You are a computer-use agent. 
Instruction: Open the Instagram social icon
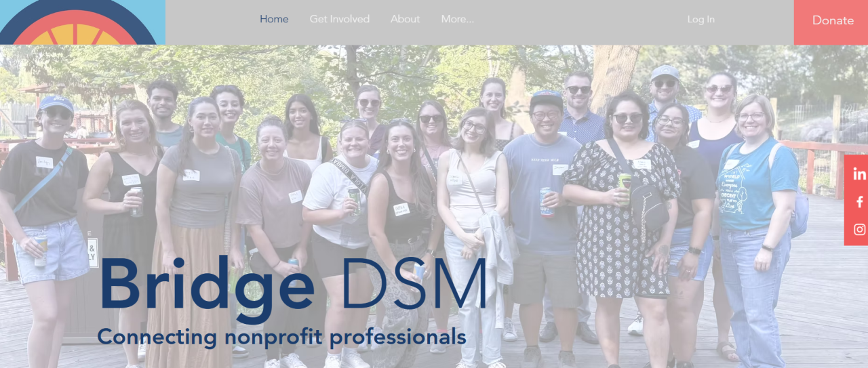click(x=859, y=229)
